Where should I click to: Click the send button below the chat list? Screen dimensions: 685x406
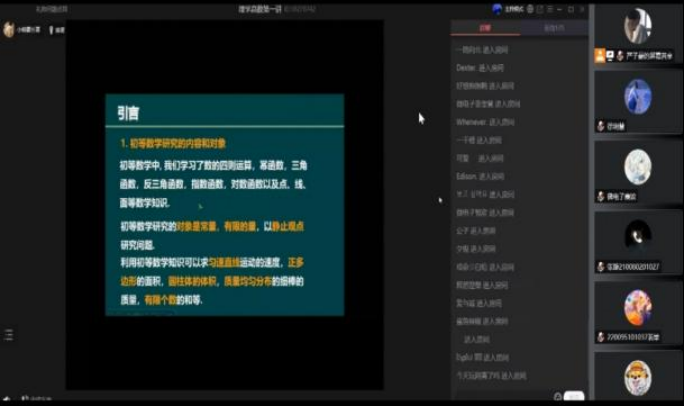coord(573,396)
